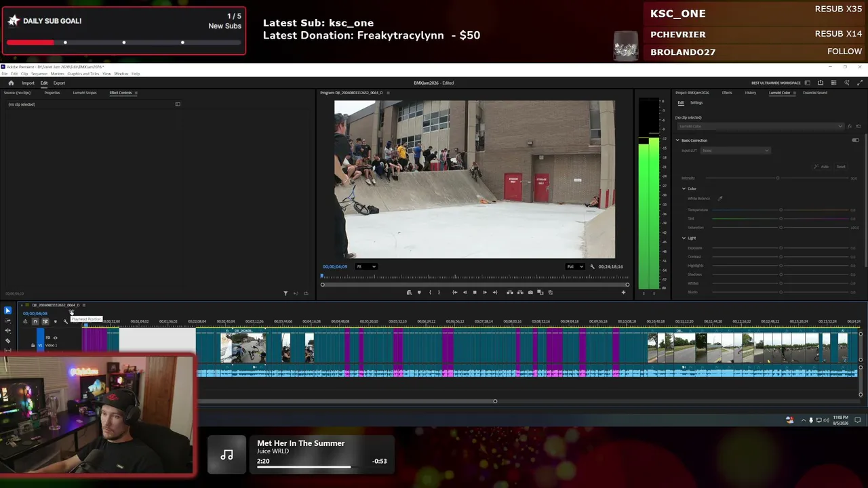The height and width of the screenshot is (488, 868).
Task: Jump to the In point
Action: tap(454, 292)
